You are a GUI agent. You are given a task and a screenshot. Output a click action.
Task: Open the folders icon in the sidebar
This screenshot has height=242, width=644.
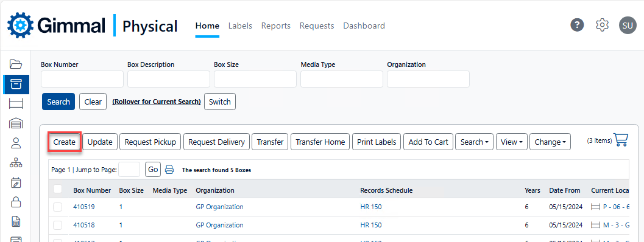16,64
